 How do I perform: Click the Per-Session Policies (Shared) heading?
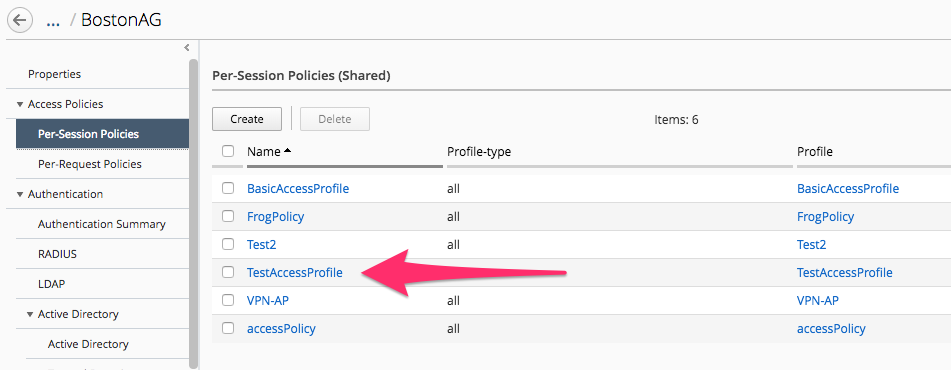301,76
